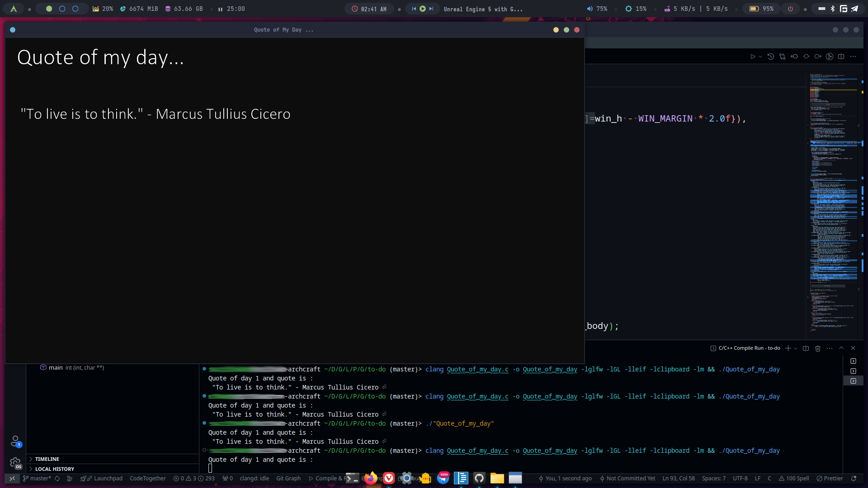Open the run options dropdown arrow

pos(760,56)
